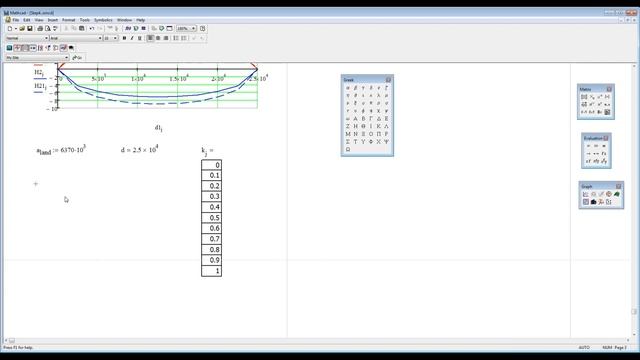Toggle Underline formatting

(x=140, y=38)
